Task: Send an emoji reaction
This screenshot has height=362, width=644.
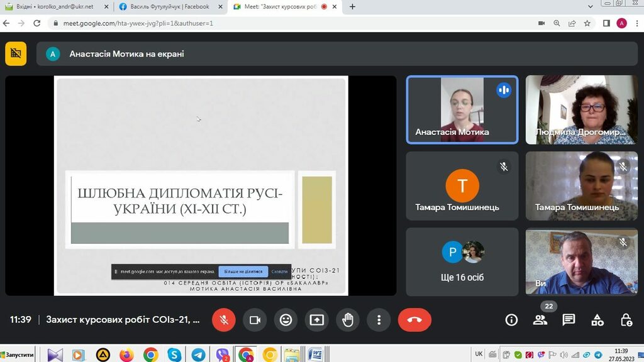Action: point(286,320)
